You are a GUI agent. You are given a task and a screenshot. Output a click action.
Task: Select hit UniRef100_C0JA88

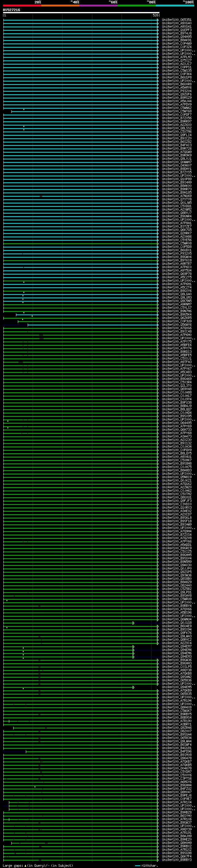pyautogui.click(x=176, y=393)
